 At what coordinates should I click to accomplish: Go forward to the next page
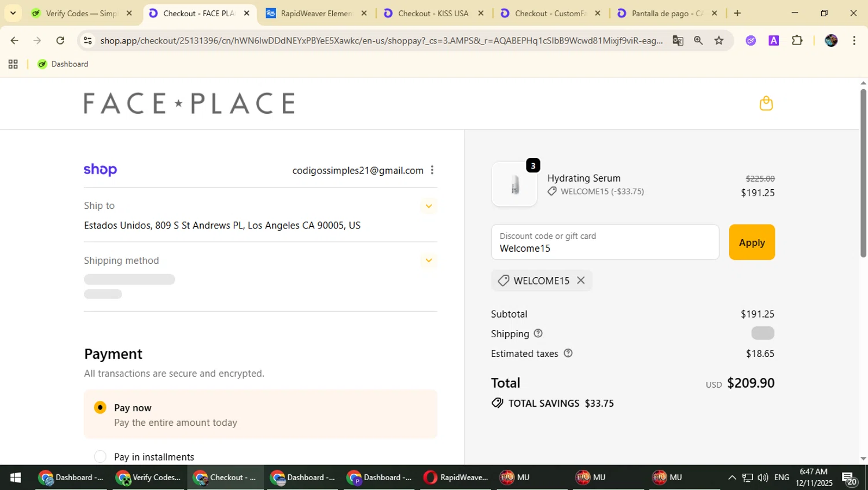click(x=37, y=40)
